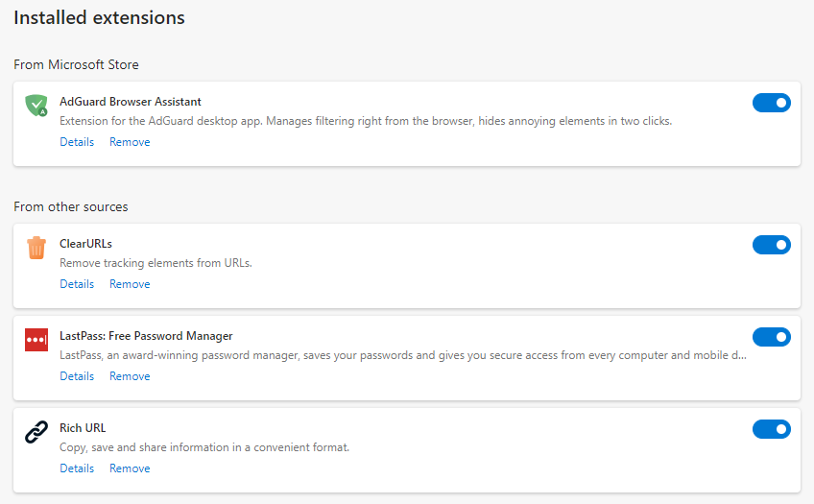View Details of the ClearURLs extension
814x504 pixels.
click(x=77, y=284)
